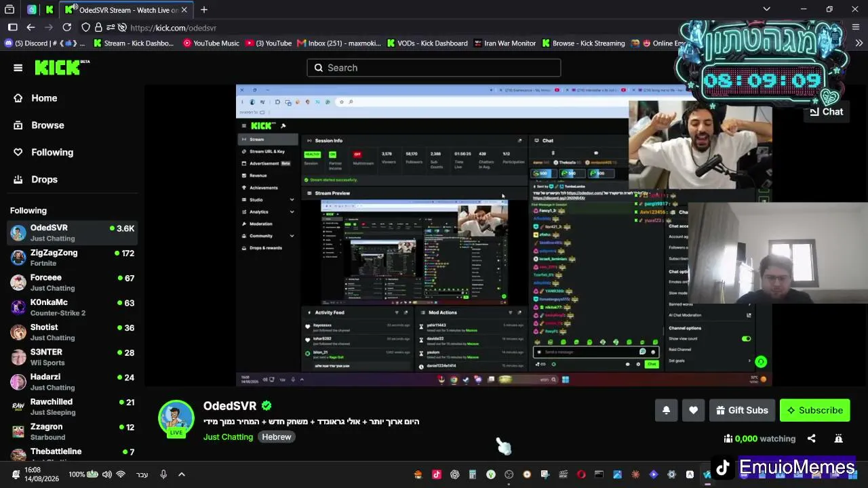The image size is (868, 488).
Task: Open Stream - Kick Dashboard bookmark
Action: 134,43
